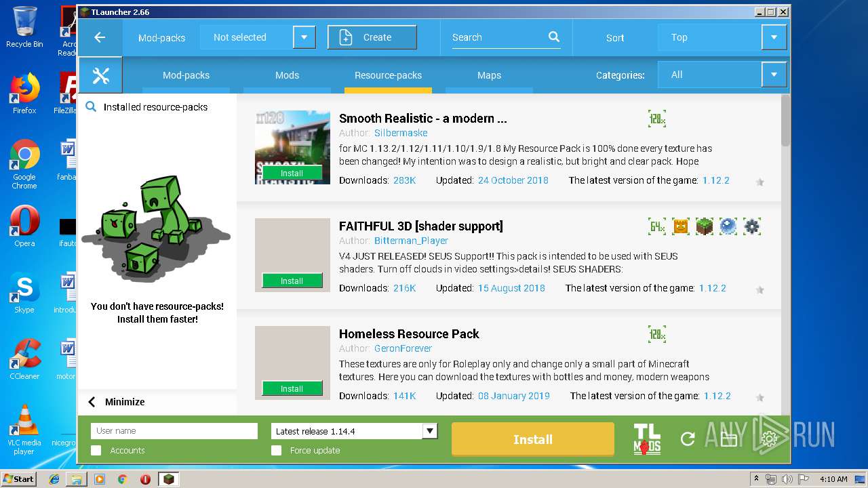The height and width of the screenshot is (488, 868).
Task: Collapse the sidebar with Minimize
Action: (116, 402)
